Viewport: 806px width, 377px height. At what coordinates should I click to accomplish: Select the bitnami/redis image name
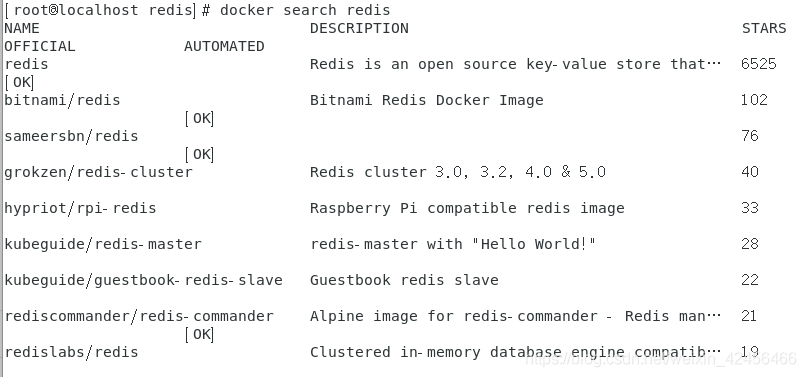[x=62, y=100]
